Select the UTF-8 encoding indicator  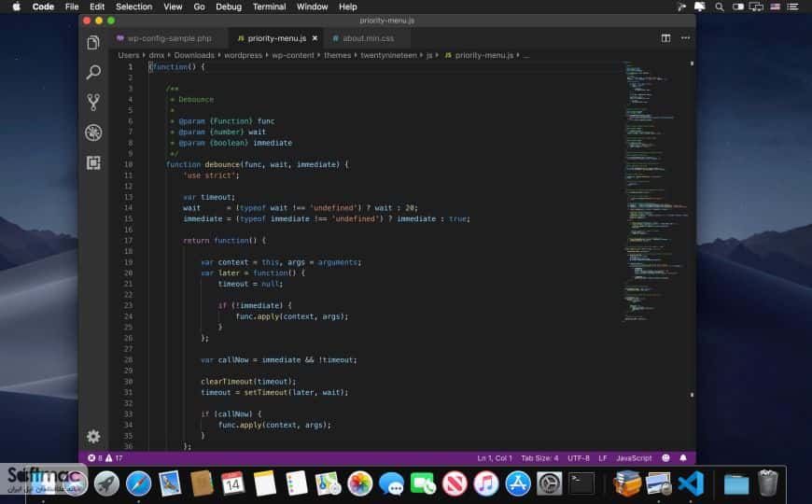coord(579,458)
